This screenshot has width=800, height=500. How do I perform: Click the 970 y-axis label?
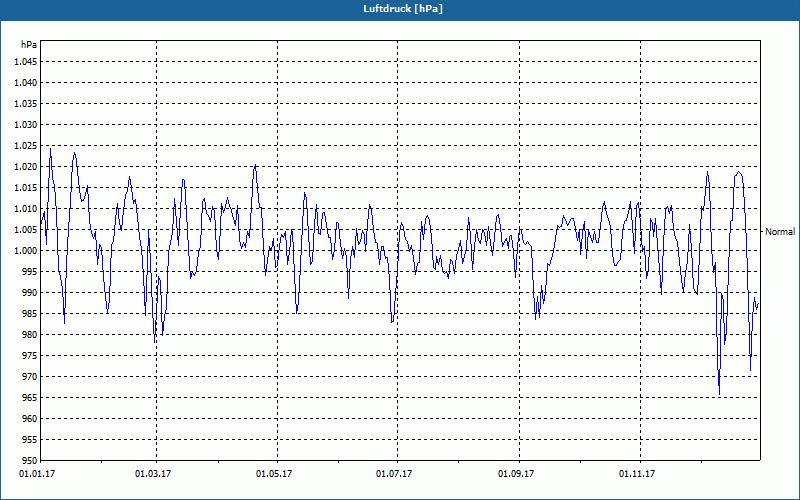pos(30,377)
